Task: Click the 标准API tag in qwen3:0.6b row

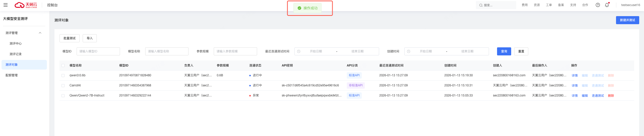Action: click(354, 75)
